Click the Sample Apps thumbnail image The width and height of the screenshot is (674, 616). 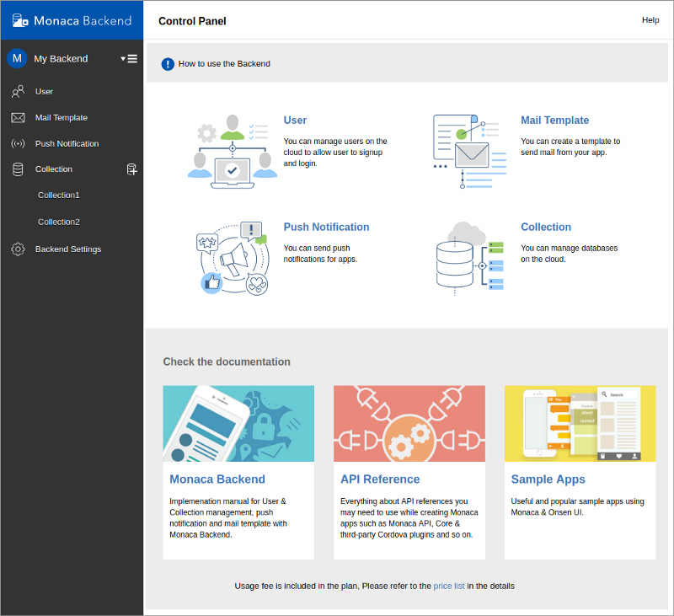coord(580,423)
